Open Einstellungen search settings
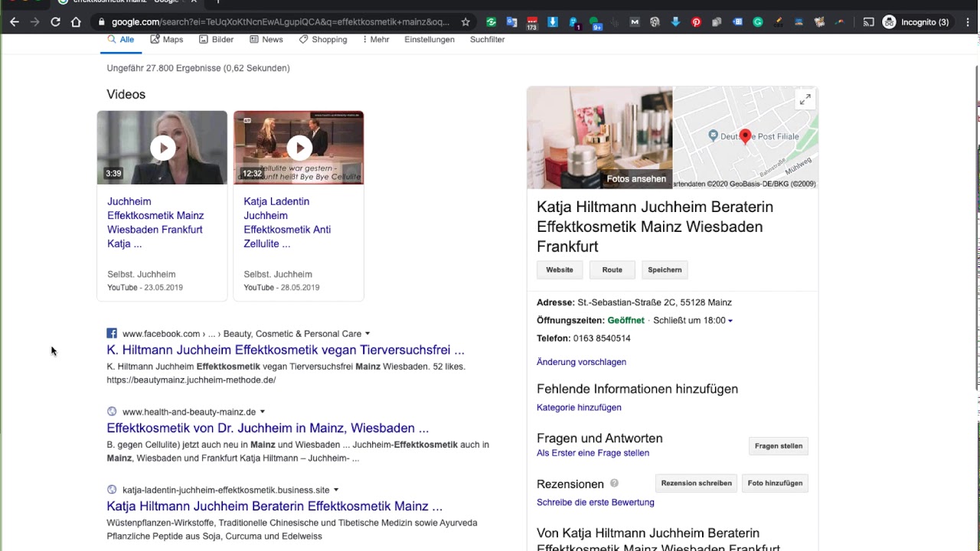Screen dimensions: 980x551 pos(430,40)
